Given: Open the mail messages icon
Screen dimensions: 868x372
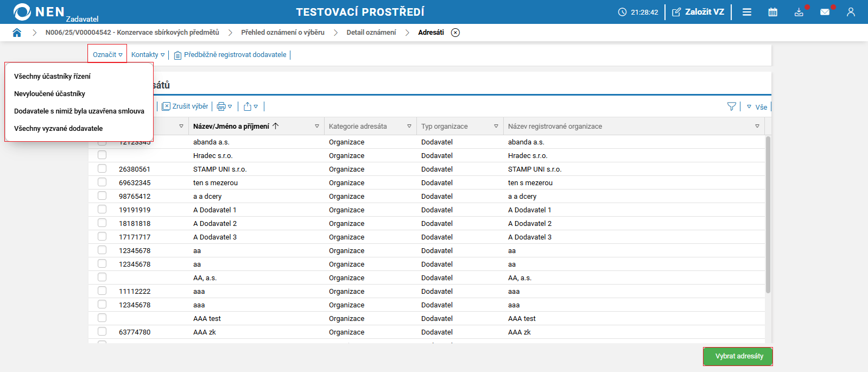Looking at the screenshot, I should coord(825,12).
